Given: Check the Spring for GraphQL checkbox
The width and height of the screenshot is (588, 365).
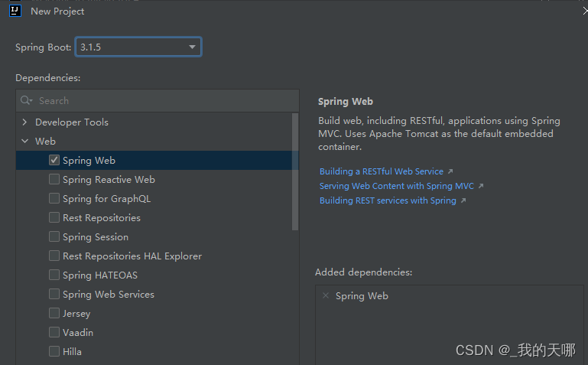Looking at the screenshot, I should coord(54,198).
